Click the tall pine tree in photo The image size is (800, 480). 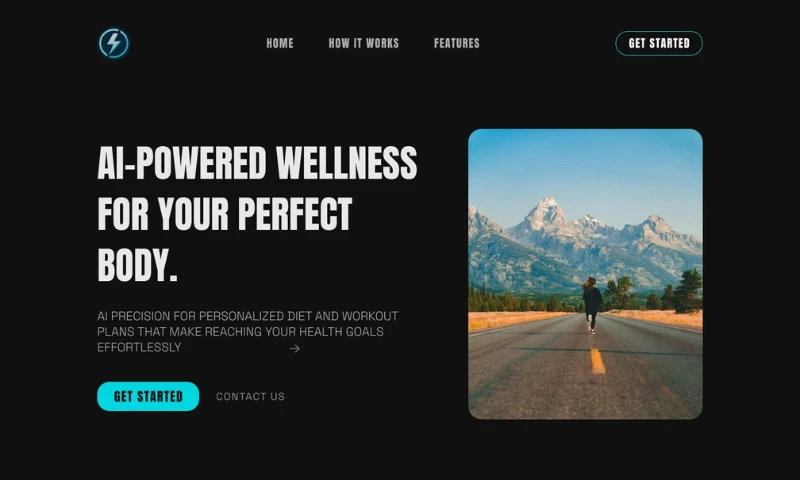[x=689, y=291]
